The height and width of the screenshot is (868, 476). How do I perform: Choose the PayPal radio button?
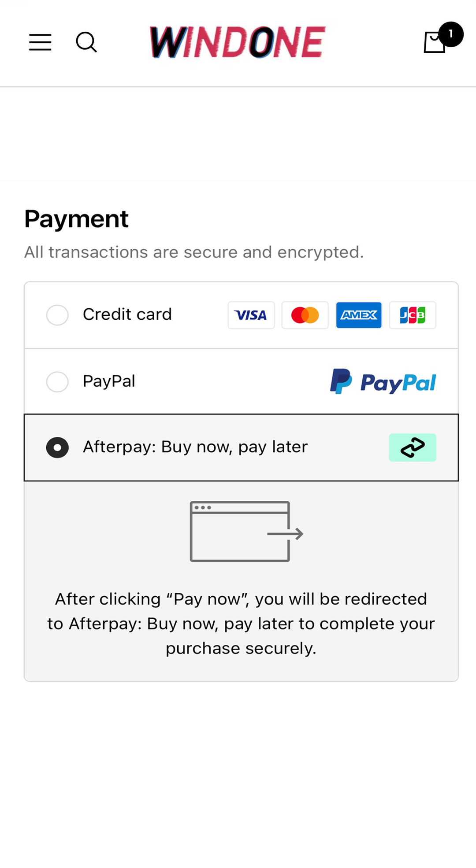(x=57, y=381)
